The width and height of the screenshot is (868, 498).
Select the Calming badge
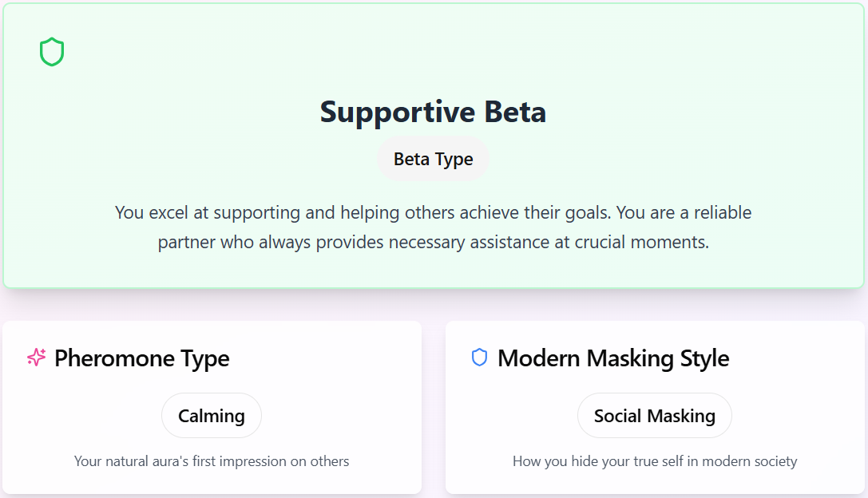[x=212, y=416]
